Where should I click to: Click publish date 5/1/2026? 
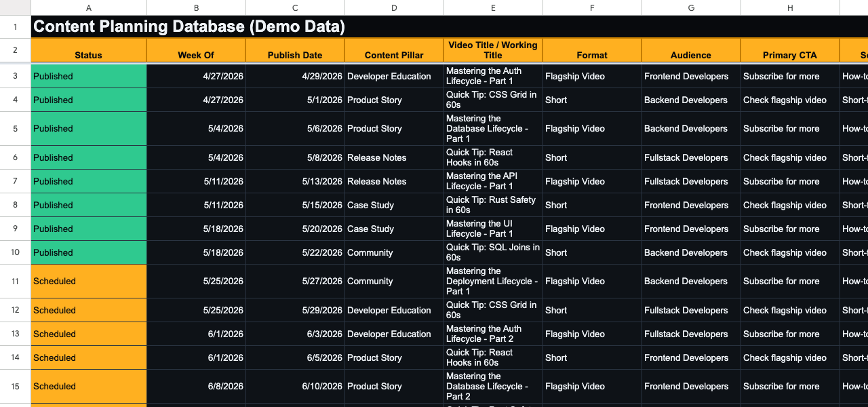295,100
